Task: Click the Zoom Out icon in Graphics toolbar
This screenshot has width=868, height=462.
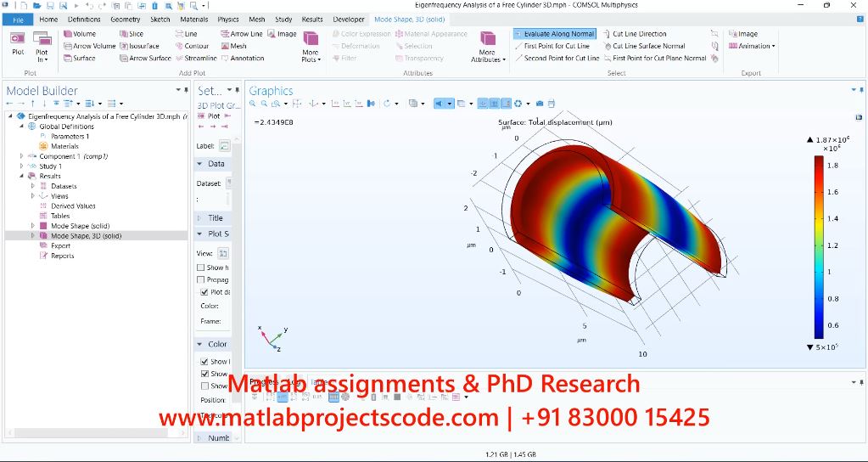Action: [x=264, y=104]
